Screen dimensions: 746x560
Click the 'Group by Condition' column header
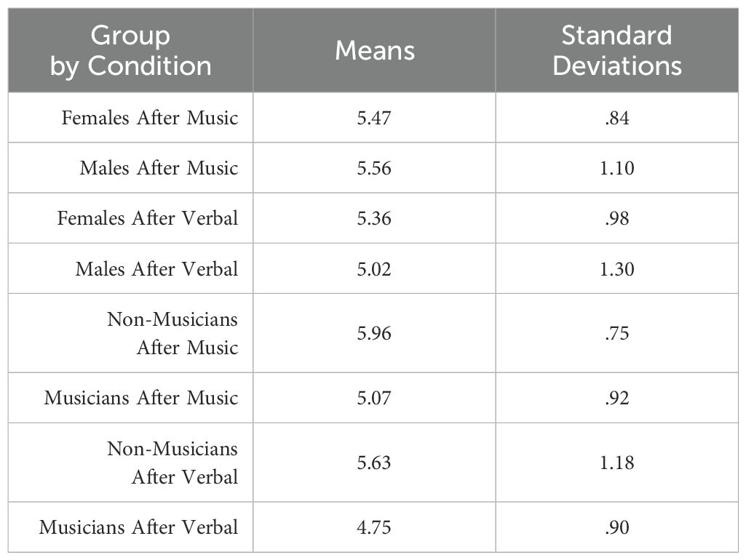coord(130,50)
